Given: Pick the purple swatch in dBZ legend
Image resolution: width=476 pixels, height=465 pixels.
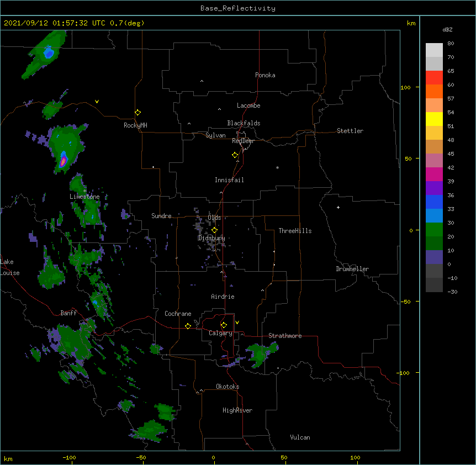Looking at the screenshot, I should tap(434, 188).
